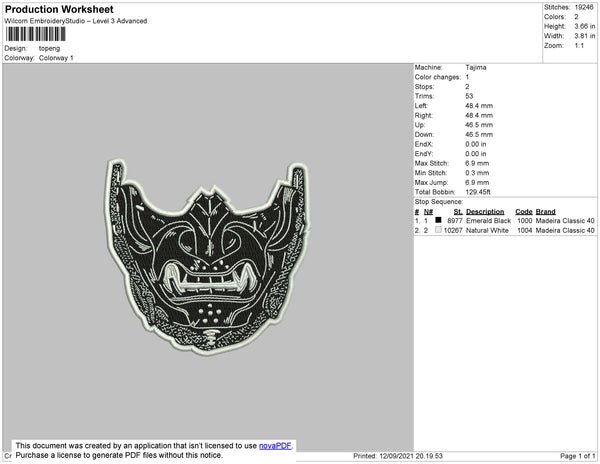
Task: Click the mask embroidery design preview
Action: tap(207, 256)
